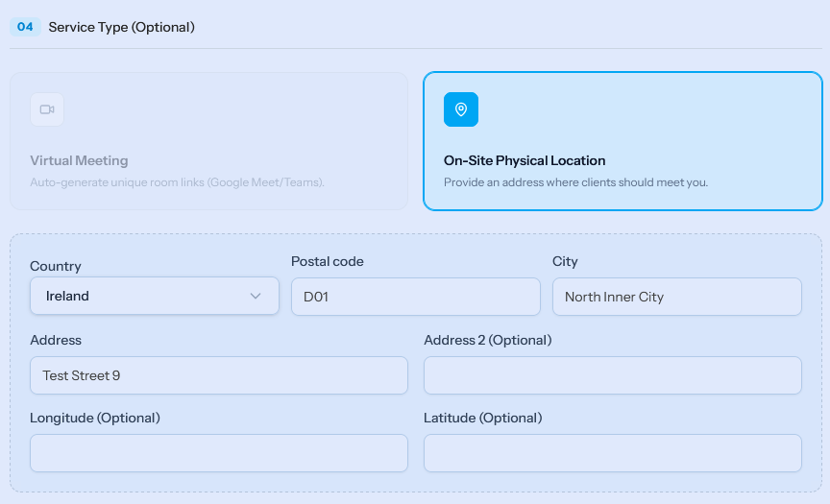Click the City label
The image size is (830, 504).
coord(565,262)
